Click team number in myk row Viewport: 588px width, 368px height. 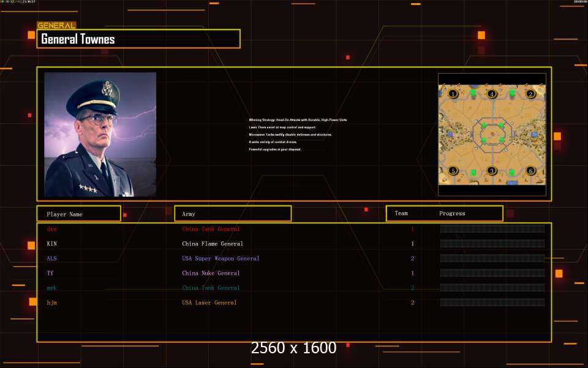click(x=412, y=288)
